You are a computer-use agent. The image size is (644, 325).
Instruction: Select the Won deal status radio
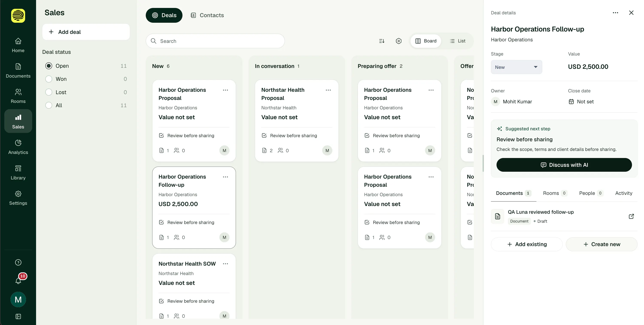tap(49, 79)
